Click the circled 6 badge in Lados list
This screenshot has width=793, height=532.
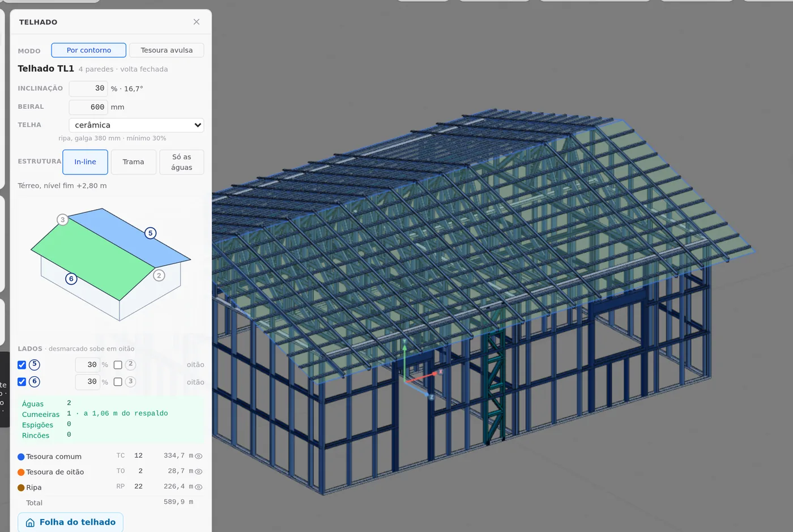point(35,382)
